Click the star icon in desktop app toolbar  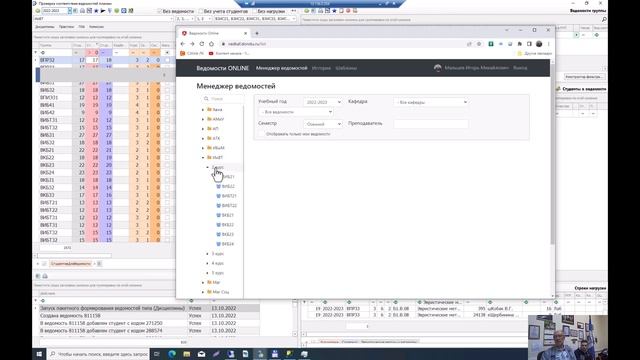tap(96, 11)
